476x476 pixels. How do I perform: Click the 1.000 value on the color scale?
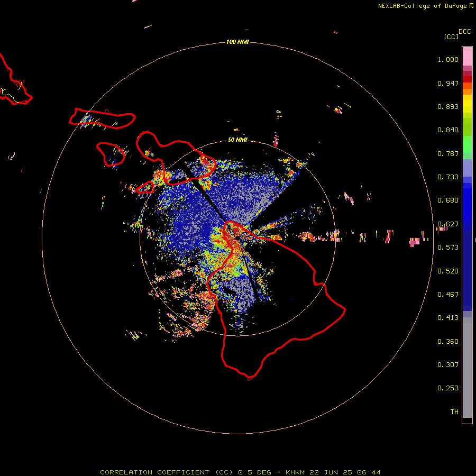pyautogui.click(x=448, y=59)
